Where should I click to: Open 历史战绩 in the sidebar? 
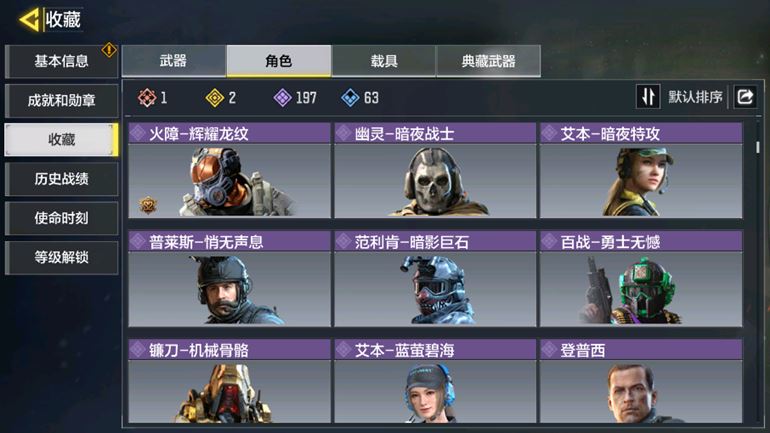[x=61, y=179]
